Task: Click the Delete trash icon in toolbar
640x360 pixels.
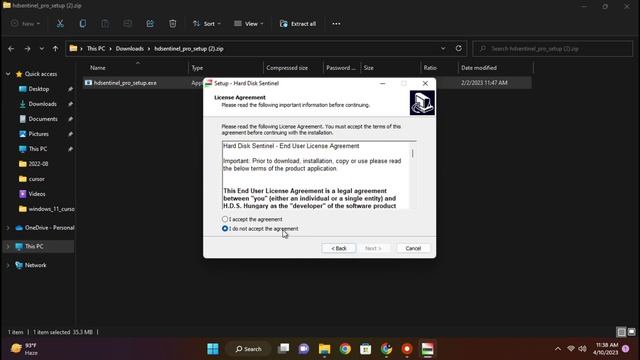Action: pyautogui.click(x=173, y=24)
